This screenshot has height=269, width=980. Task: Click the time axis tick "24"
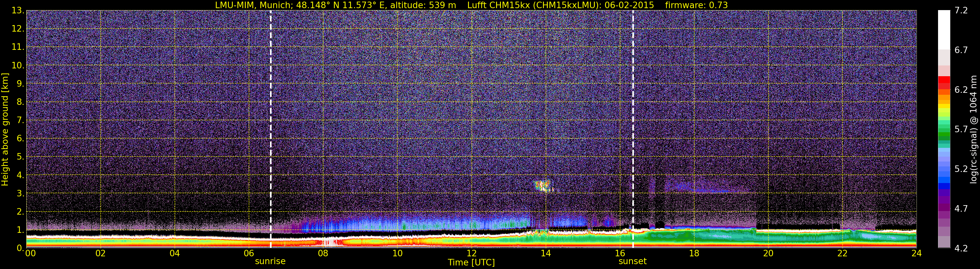point(917,253)
